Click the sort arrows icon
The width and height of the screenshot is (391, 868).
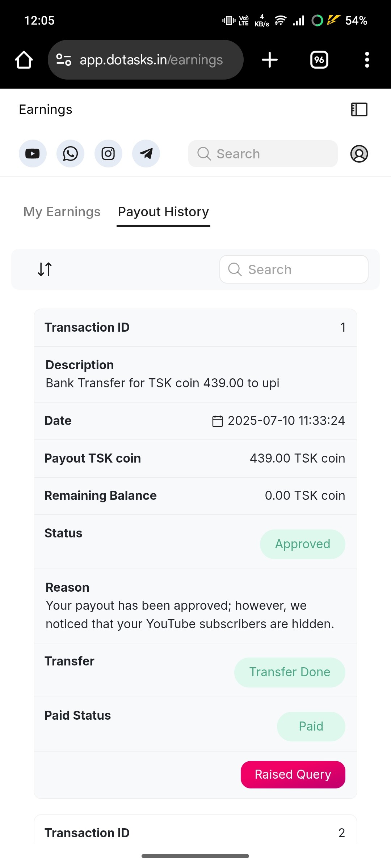click(x=45, y=269)
